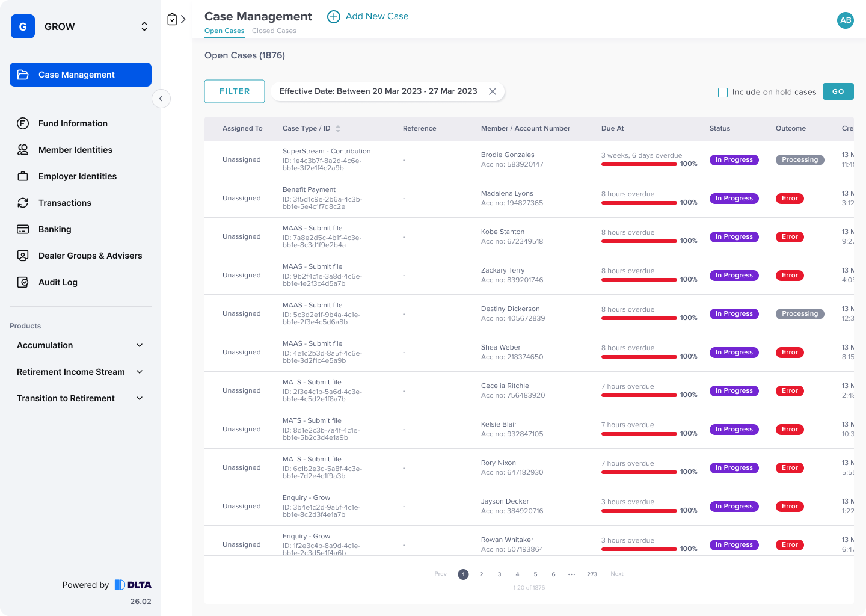Open Transactions via its refresh icon
Viewport: 866px width, 616px height.
(23, 203)
